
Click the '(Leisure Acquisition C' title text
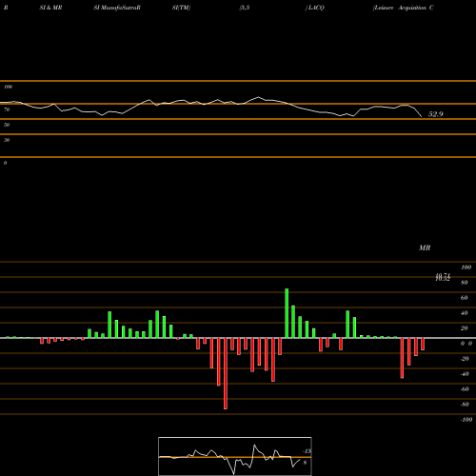pyautogui.click(x=404, y=8)
